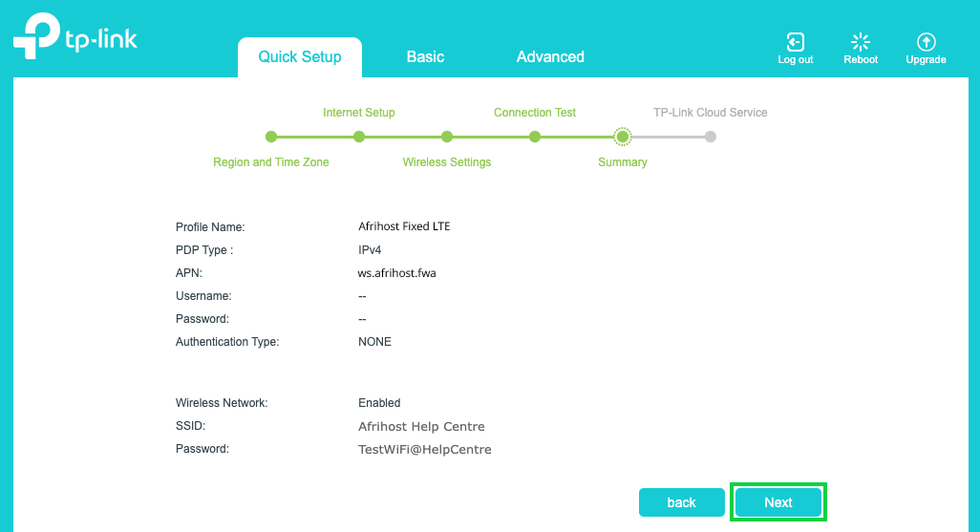Click the Log out icon
This screenshot has height=532, width=980.
pyautogui.click(x=795, y=42)
